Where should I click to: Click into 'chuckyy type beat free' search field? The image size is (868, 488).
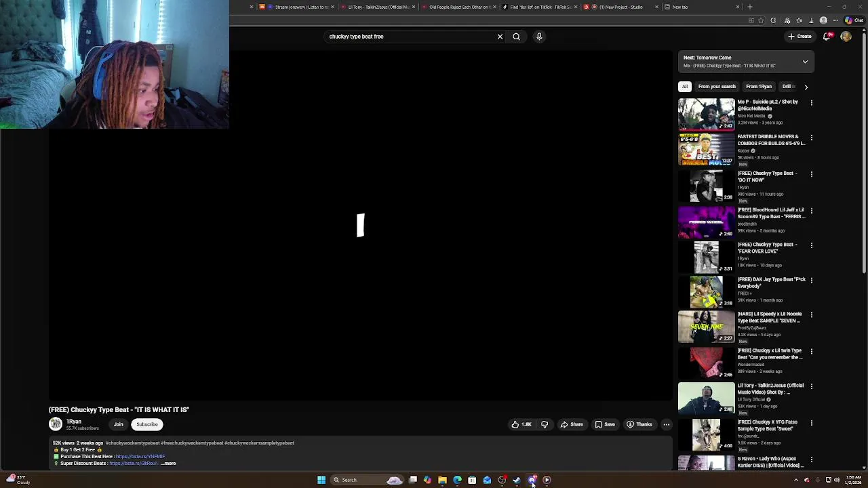point(410,37)
